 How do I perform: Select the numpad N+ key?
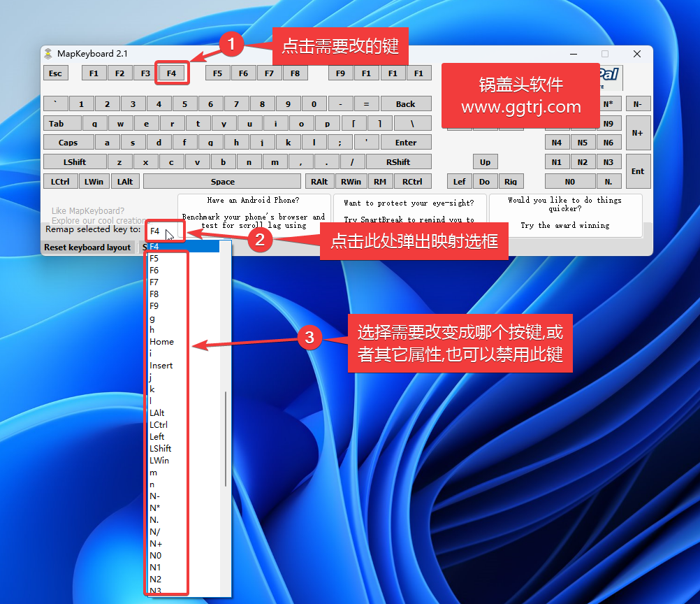click(638, 133)
